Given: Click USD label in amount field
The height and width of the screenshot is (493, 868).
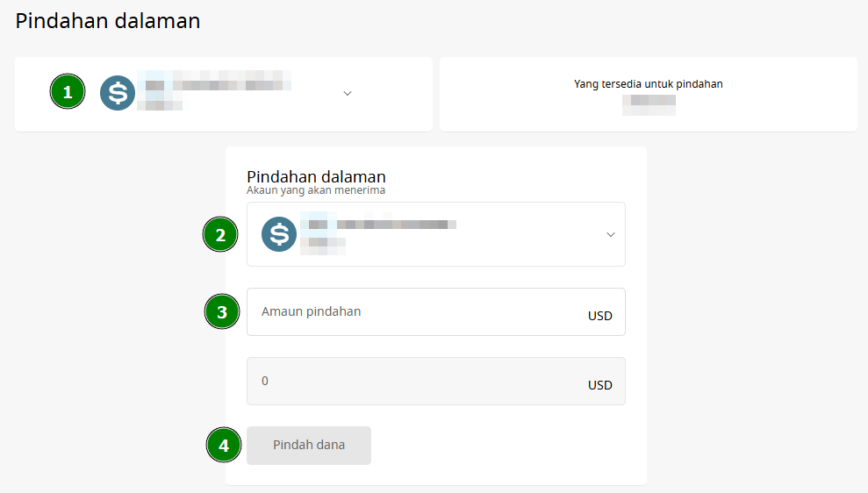Looking at the screenshot, I should (600, 316).
